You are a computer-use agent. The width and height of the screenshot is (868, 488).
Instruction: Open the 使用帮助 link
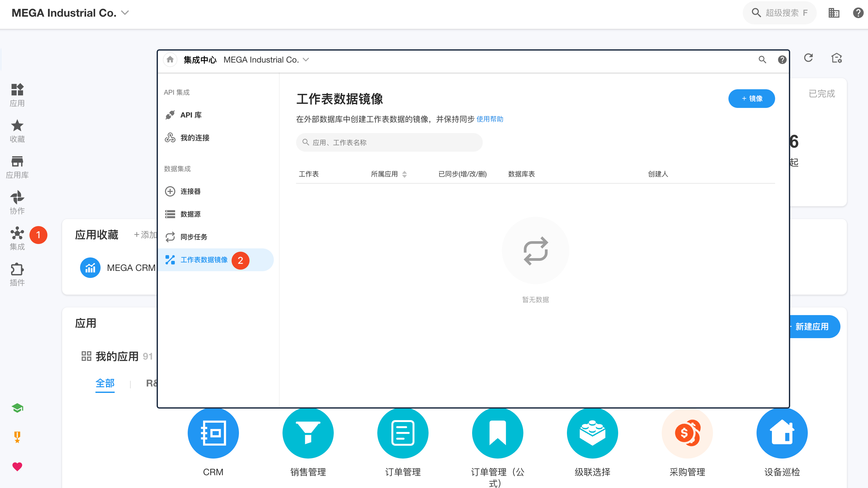(x=489, y=119)
